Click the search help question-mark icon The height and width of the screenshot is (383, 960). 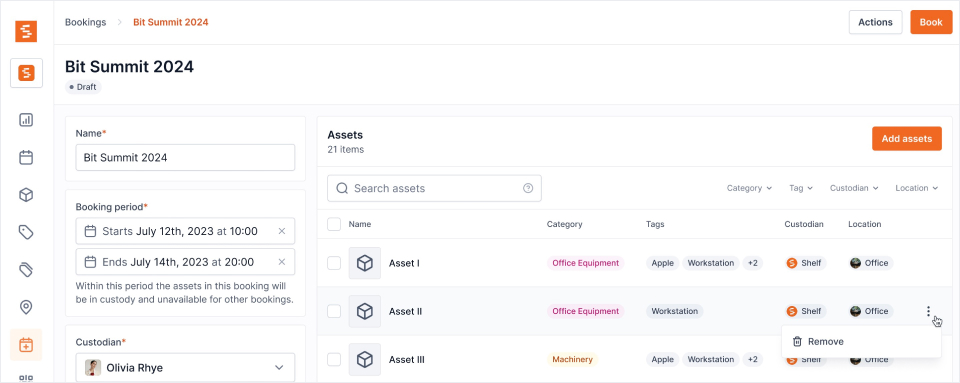(528, 188)
